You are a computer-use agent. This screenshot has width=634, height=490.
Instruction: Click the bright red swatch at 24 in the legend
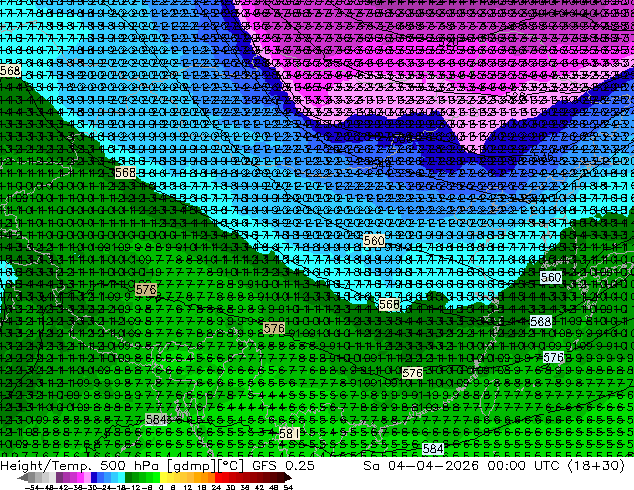pos(218,477)
